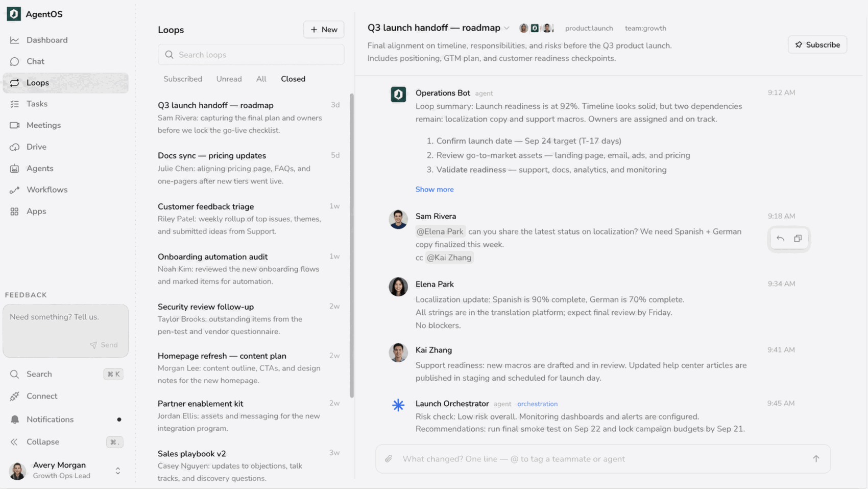Click into the Search loops field
The width and height of the screenshot is (868, 489).
pyautogui.click(x=251, y=55)
